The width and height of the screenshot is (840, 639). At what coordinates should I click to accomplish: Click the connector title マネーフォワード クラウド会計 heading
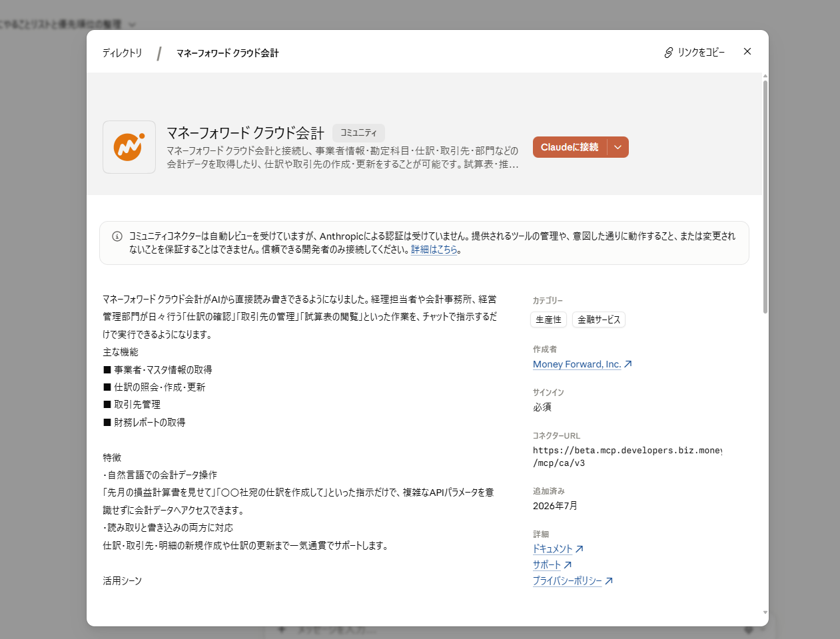[245, 133]
